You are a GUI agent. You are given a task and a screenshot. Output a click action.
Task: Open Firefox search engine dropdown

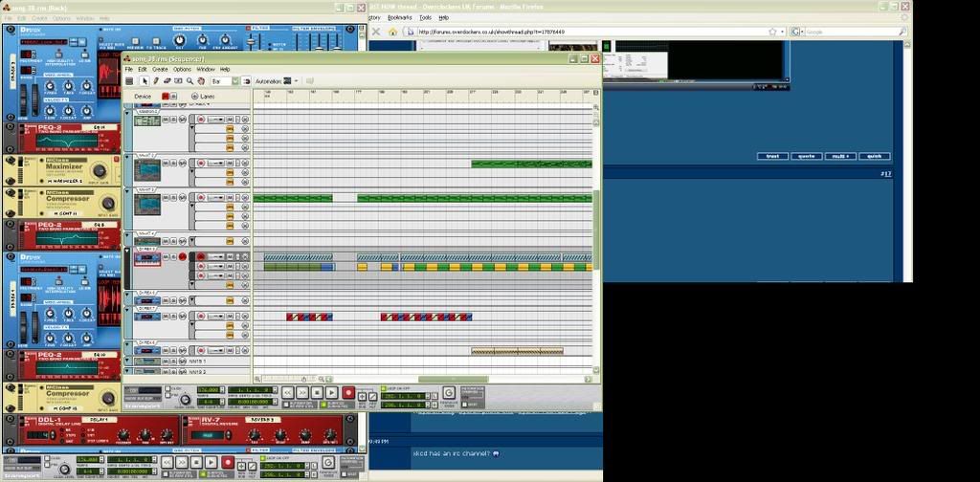tap(797, 32)
